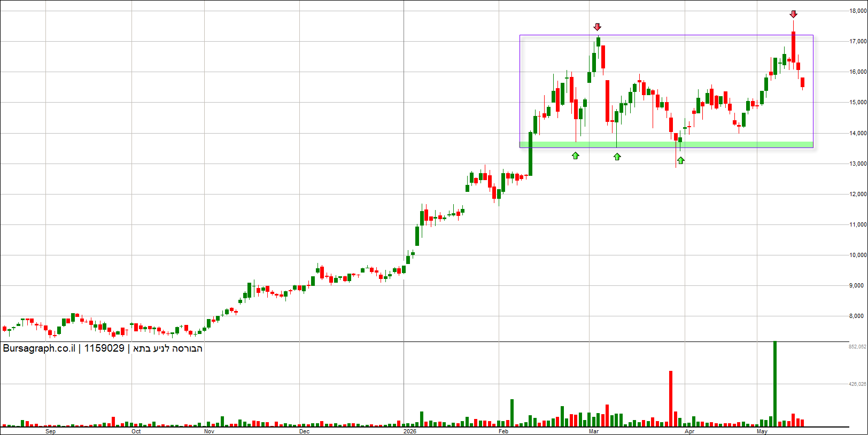The image size is (868, 435).
Task: Click the red sell arrow above the March peak
Action: point(598,27)
